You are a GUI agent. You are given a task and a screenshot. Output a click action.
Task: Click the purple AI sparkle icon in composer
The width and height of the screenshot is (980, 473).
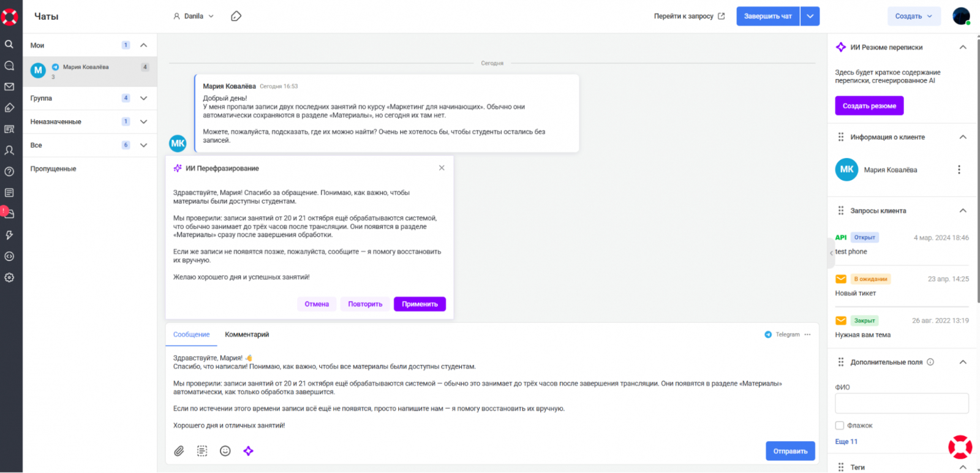[248, 451]
